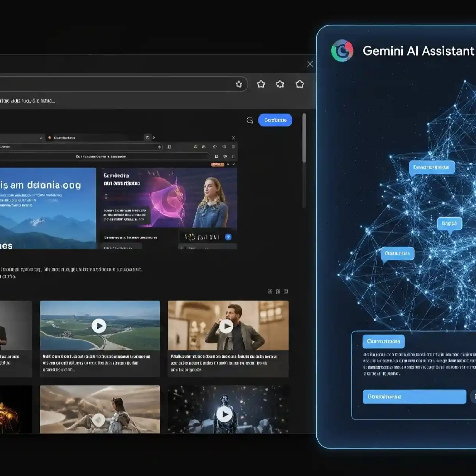Viewport: 476px width, 476px height.
Task: Click the round blue icon below the purple card
Action: point(228,237)
